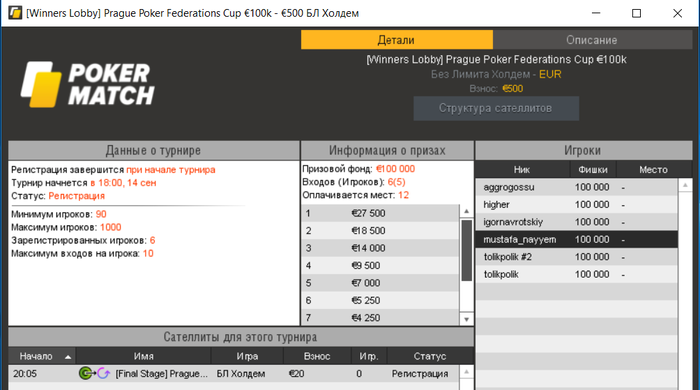Select highlighted player mustafa_nayyem

pos(576,240)
